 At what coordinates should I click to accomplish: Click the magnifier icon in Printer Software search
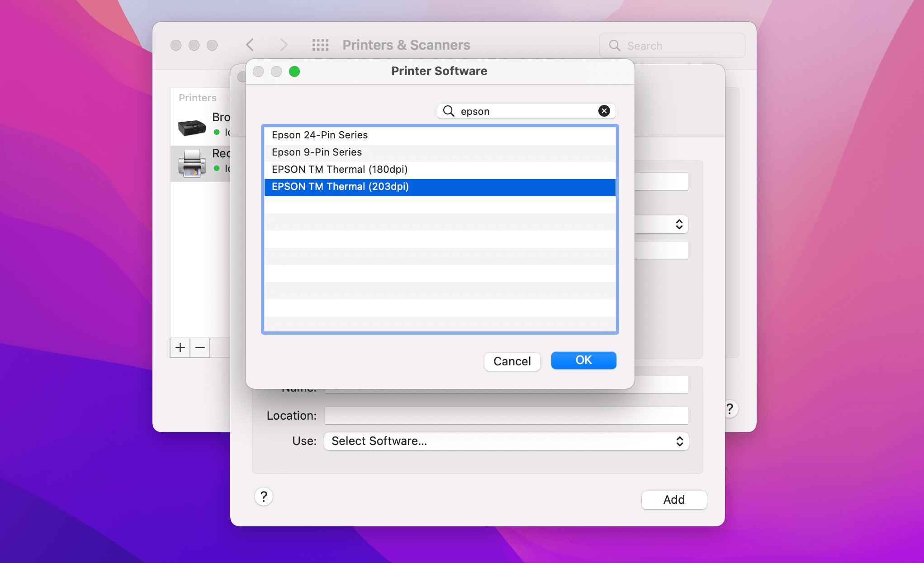448,111
